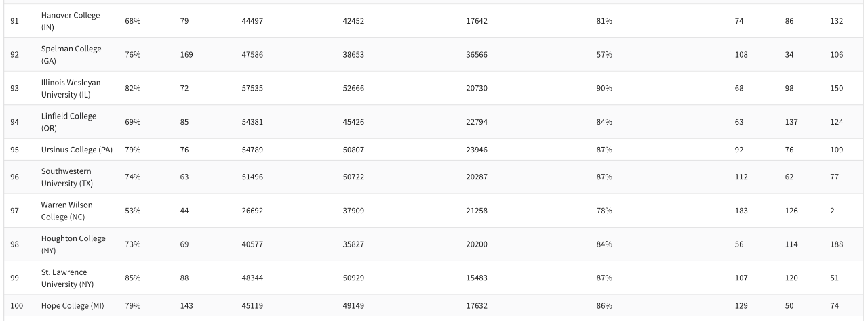Select Southwestern University (TX) name cell
This screenshot has height=321, width=868.
point(67,177)
